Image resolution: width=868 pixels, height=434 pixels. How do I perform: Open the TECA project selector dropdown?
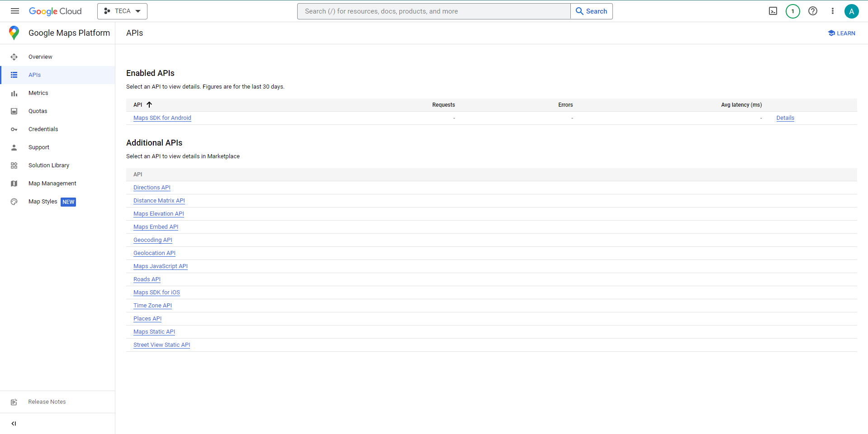point(122,11)
